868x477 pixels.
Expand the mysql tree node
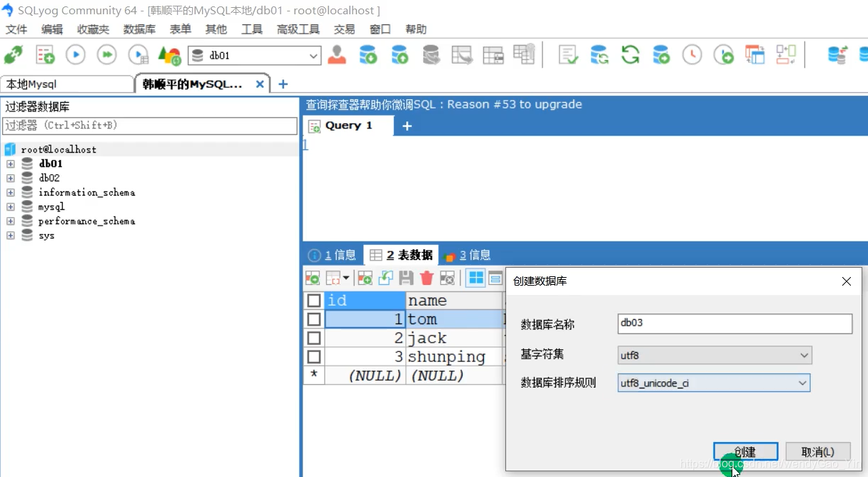pyautogui.click(x=11, y=206)
